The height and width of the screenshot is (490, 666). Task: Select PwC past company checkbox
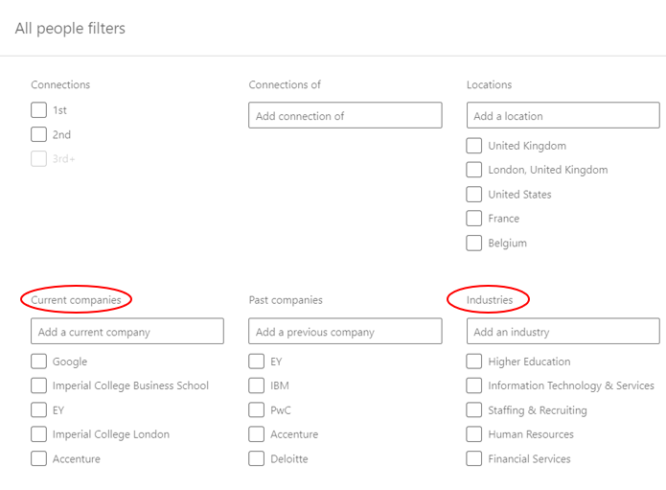[x=256, y=410]
